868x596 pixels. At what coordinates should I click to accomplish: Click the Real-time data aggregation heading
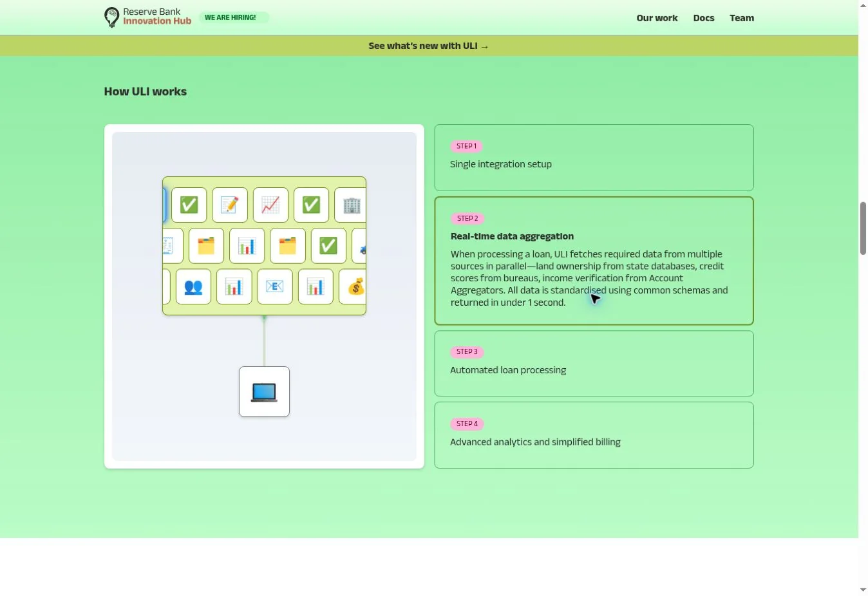(512, 236)
